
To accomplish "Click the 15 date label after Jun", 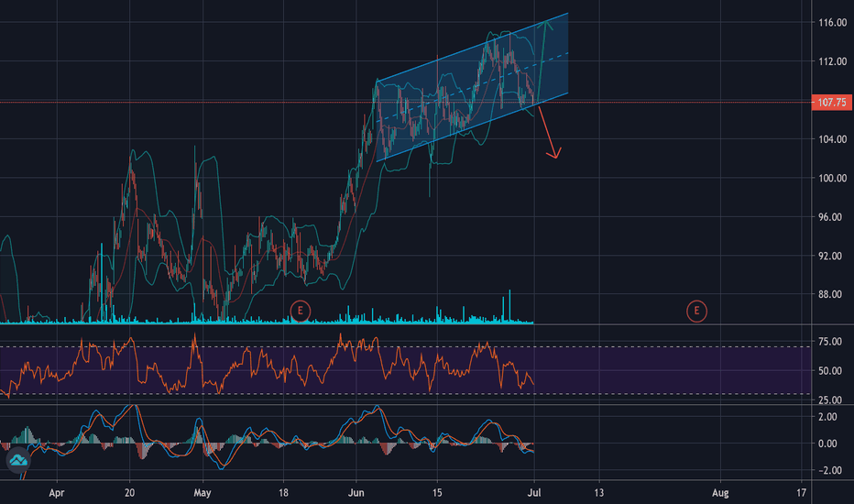I will 437,493.
